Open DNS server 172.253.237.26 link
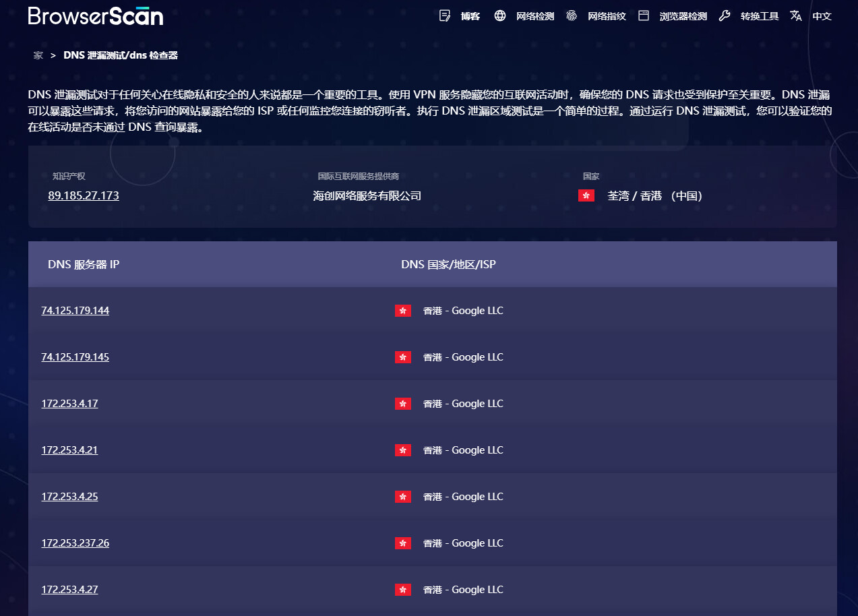Screen dimensions: 858x616 [x=75, y=543]
